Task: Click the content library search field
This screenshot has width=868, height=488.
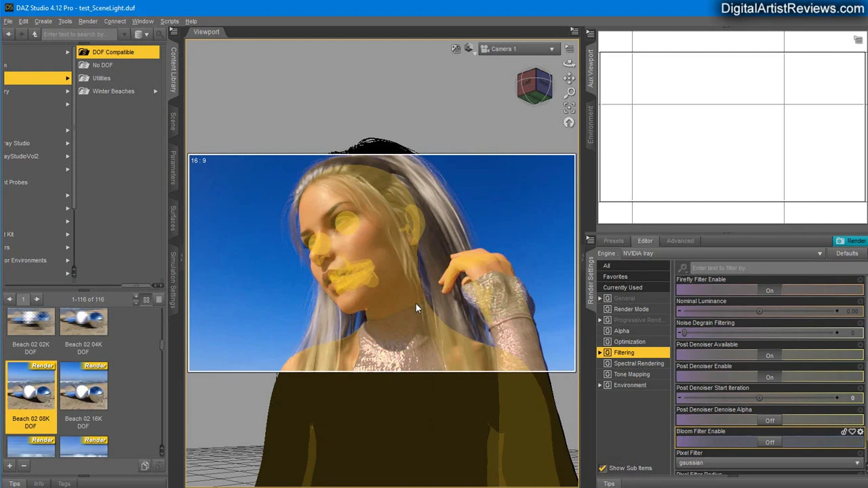Action: pos(79,34)
